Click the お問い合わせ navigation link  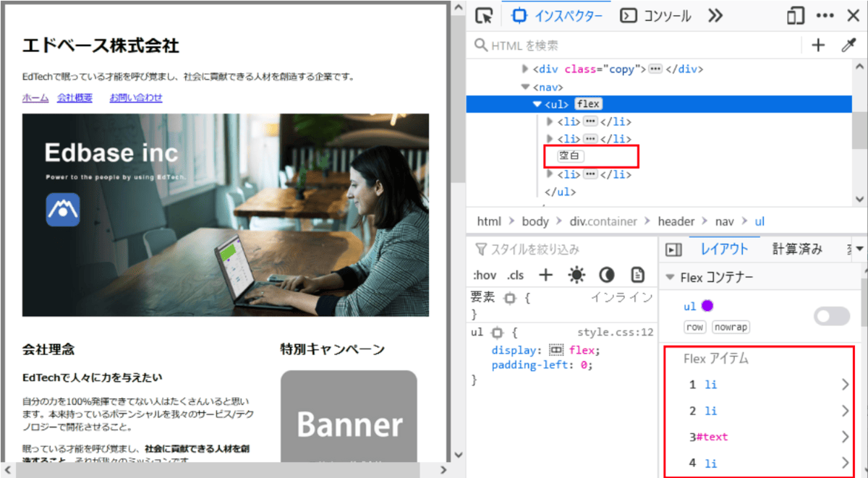point(136,98)
